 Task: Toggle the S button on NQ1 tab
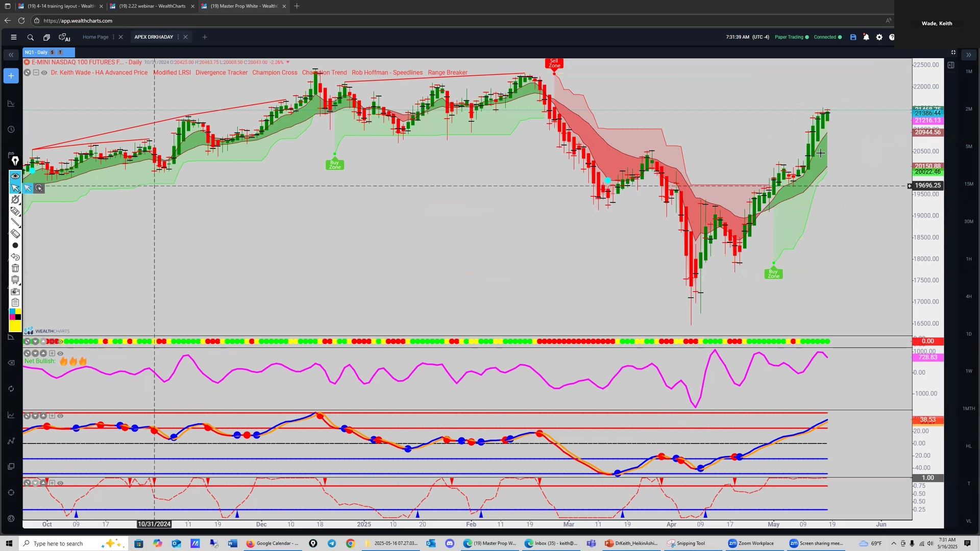click(52, 53)
